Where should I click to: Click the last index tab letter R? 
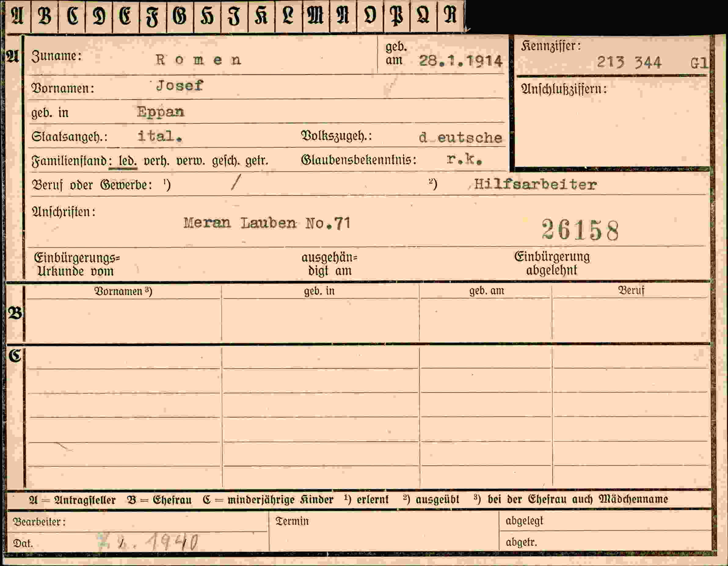point(450,16)
